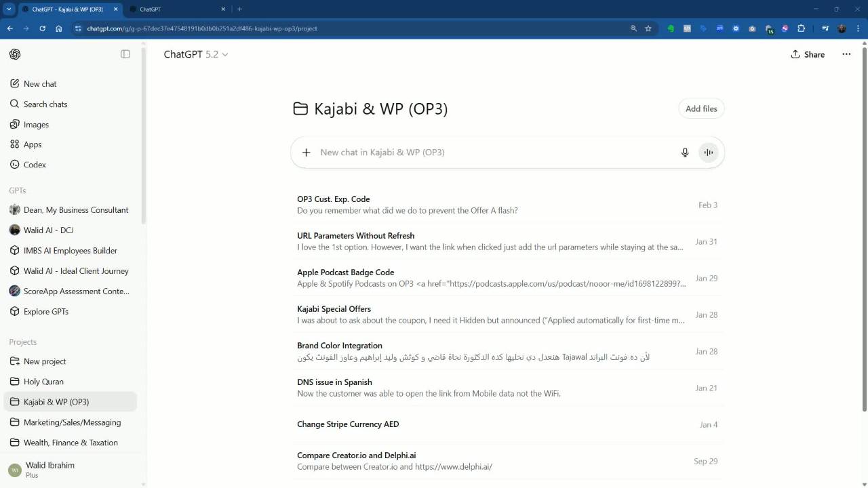Open the three-dots more options menu
This screenshot has height=488, width=868.
[846, 54]
